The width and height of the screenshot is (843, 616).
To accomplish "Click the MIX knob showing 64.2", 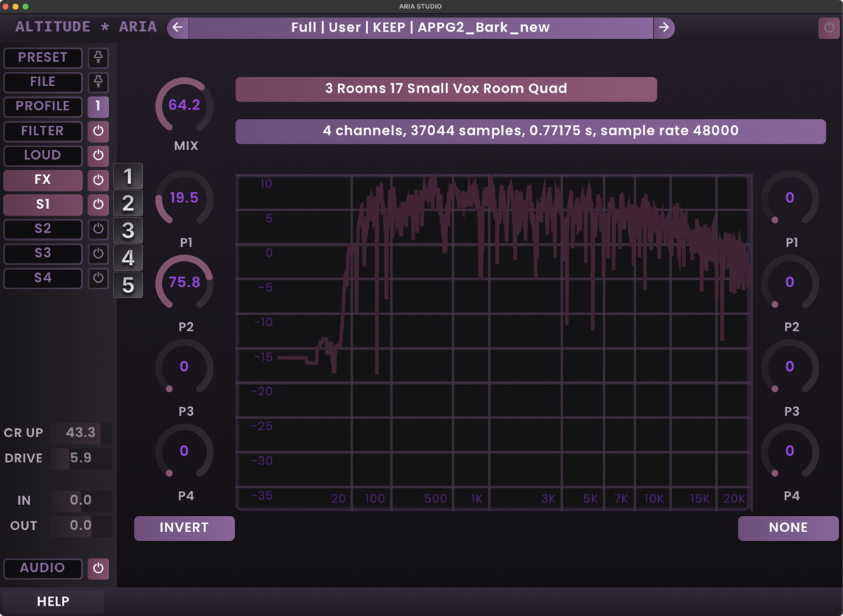I will pyautogui.click(x=184, y=105).
